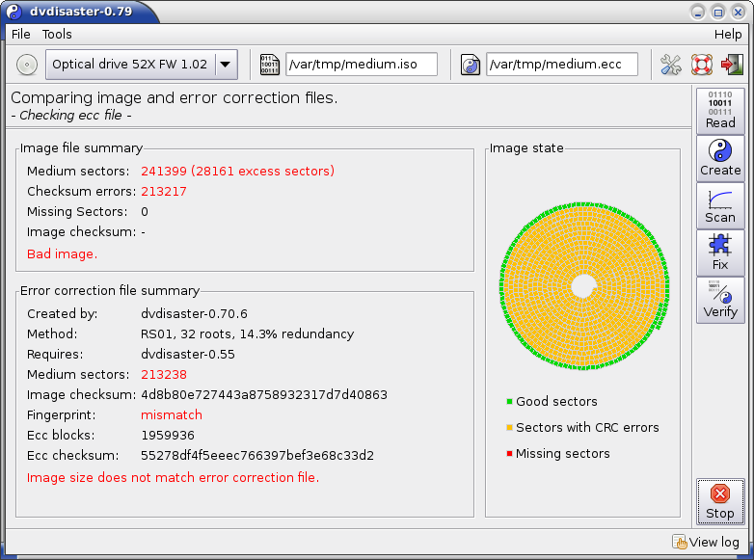Viewport: 754px width, 560px height.
Task: Open image file chooser icon
Action: tap(271, 65)
